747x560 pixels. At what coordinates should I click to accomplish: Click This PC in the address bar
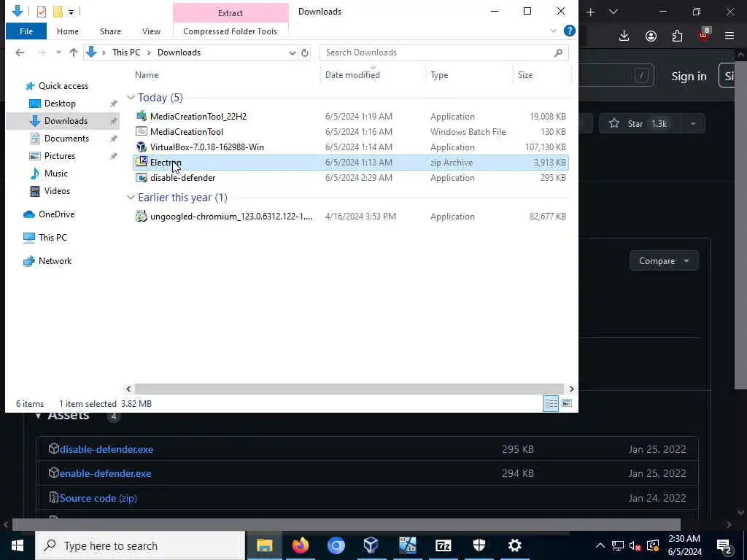coord(126,52)
